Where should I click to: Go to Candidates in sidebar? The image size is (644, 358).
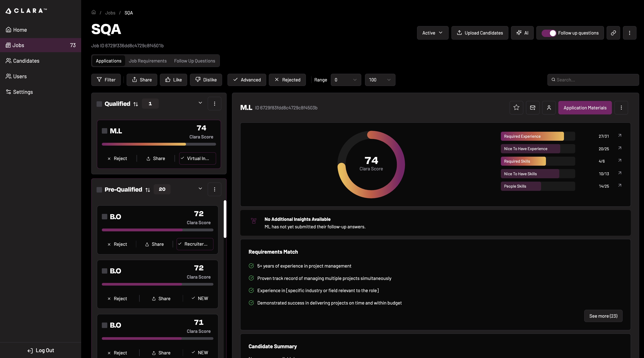pyautogui.click(x=26, y=61)
